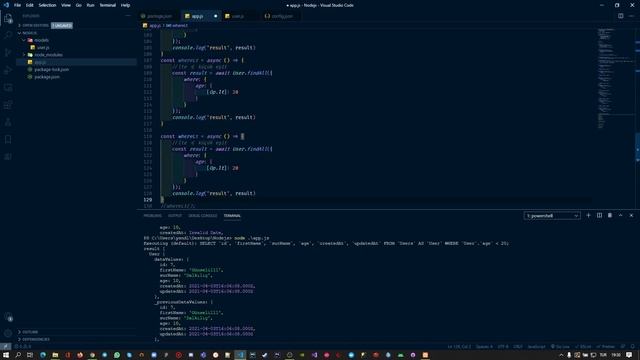Click the VS Code icon on taskbar

(x=240, y=355)
